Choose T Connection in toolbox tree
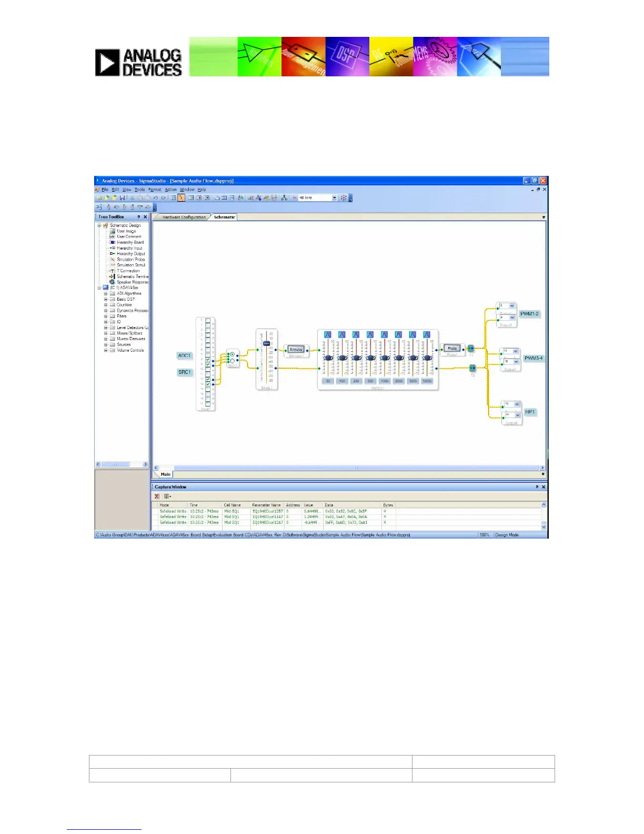 pos(128,271)
